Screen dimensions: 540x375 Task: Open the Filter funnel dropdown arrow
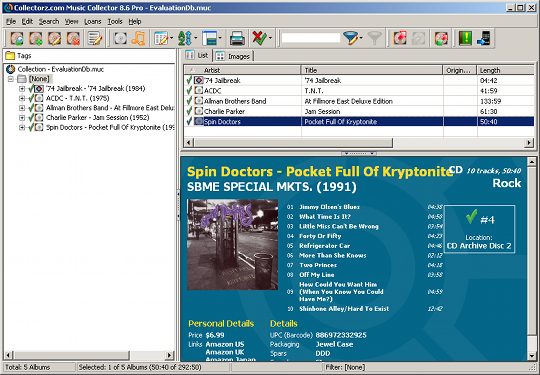[361, 38]
